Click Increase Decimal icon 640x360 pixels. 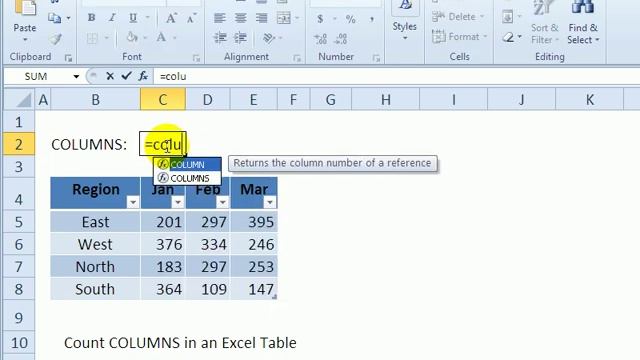[x=320, y=39]
